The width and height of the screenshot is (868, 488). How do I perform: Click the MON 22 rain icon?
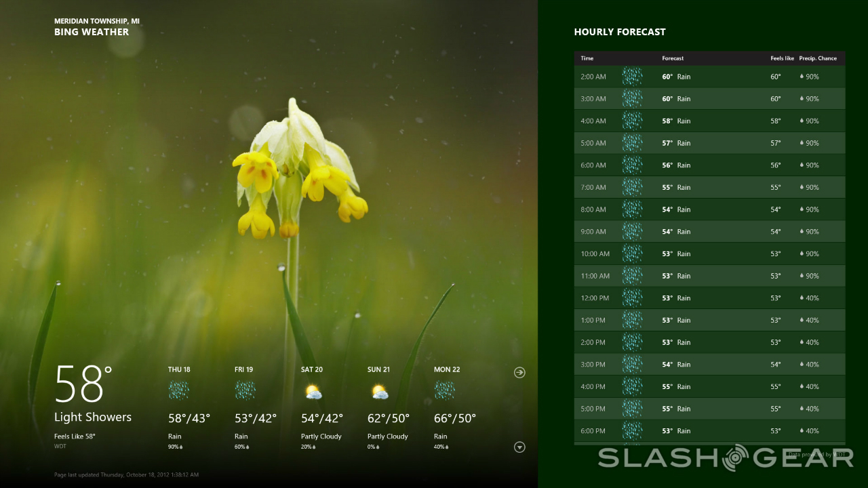pyautogui.click(x=445, y=390)
